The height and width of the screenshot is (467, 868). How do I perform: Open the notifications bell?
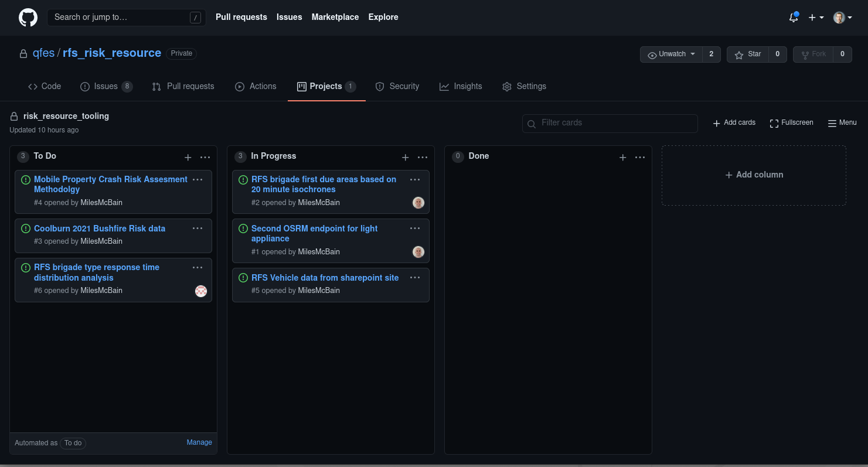[794, 18]
